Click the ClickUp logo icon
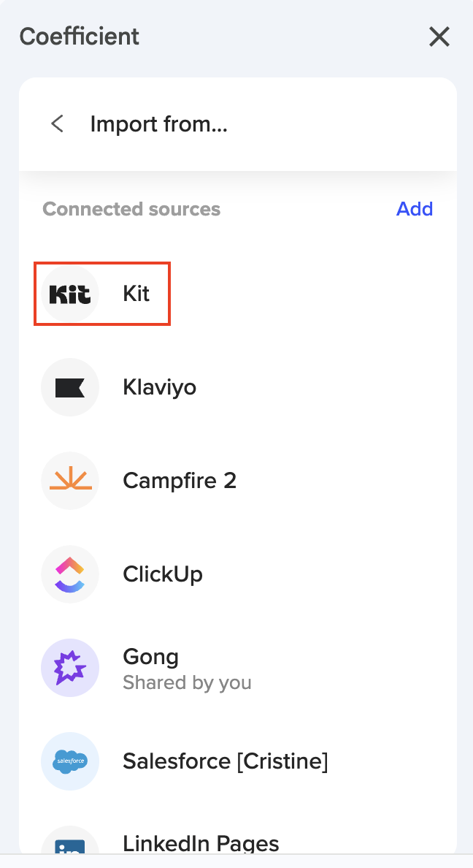The height and width of the screenshot is (868, 473). pyautogui.click(x=70, y=574)
